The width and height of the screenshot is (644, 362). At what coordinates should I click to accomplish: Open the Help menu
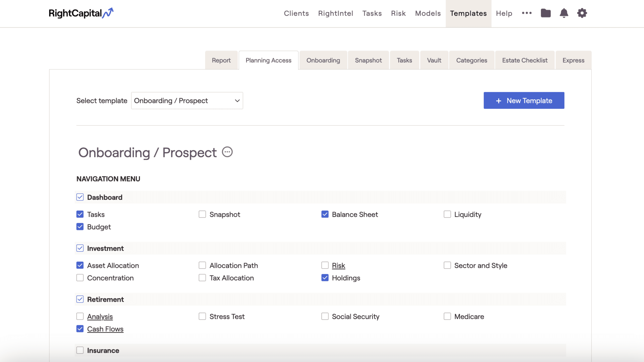click(x=504, y=13)
